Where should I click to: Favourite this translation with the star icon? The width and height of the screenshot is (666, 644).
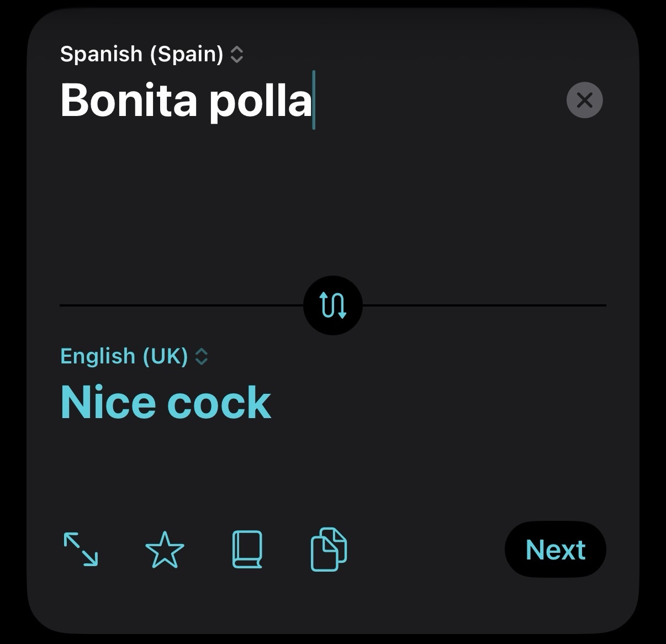[x=165, y=550]
